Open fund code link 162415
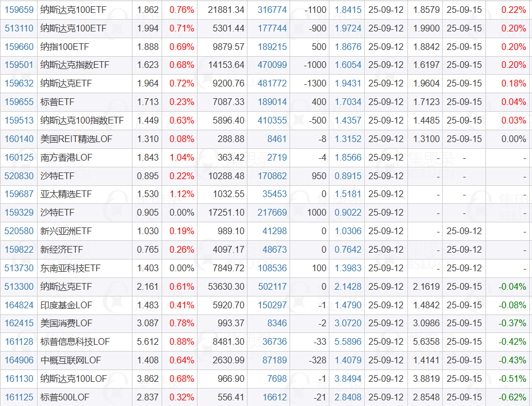 [x=19, y=323]
